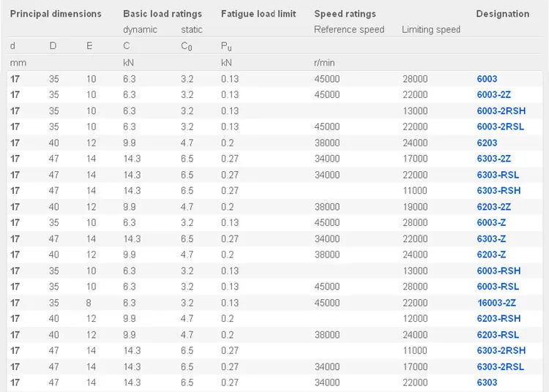Open the 6203 bearing link
Image resolution: width=549 pixels, height=392 pixels.
coord(487,143)
